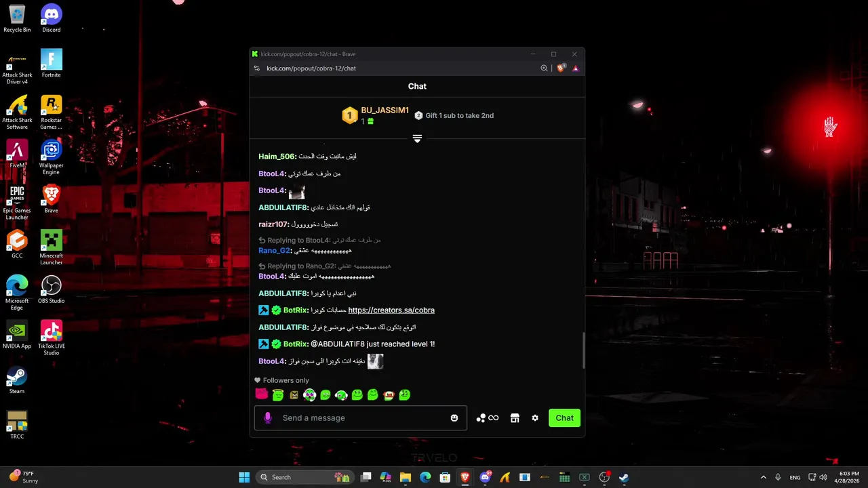Click the zoom magnifier icon in address bar
Screen dimensions: 868x488
tap(544, 68)
